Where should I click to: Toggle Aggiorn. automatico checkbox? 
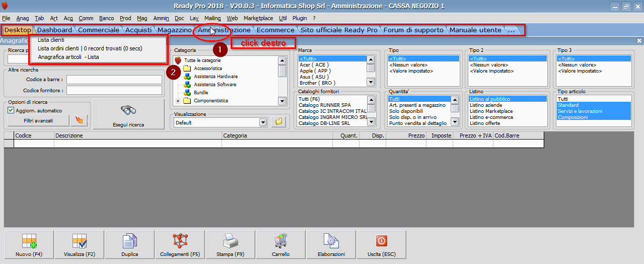click(11, 110)
